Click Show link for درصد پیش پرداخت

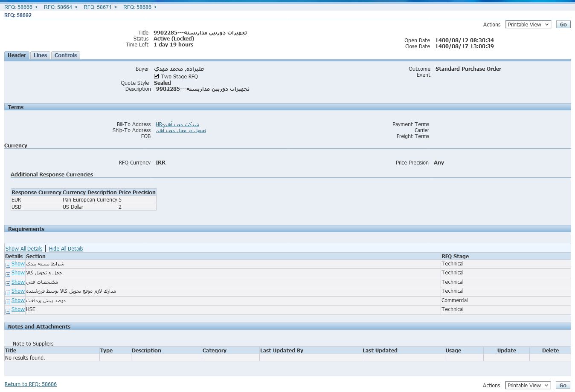point(18,300)
